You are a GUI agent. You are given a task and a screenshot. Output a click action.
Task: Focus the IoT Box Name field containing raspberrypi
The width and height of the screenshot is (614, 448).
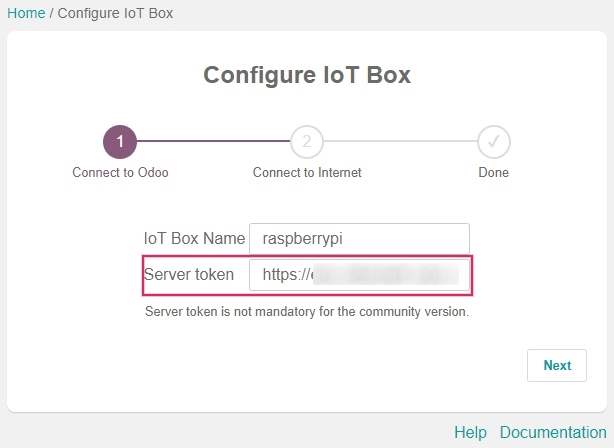(359, 239)
